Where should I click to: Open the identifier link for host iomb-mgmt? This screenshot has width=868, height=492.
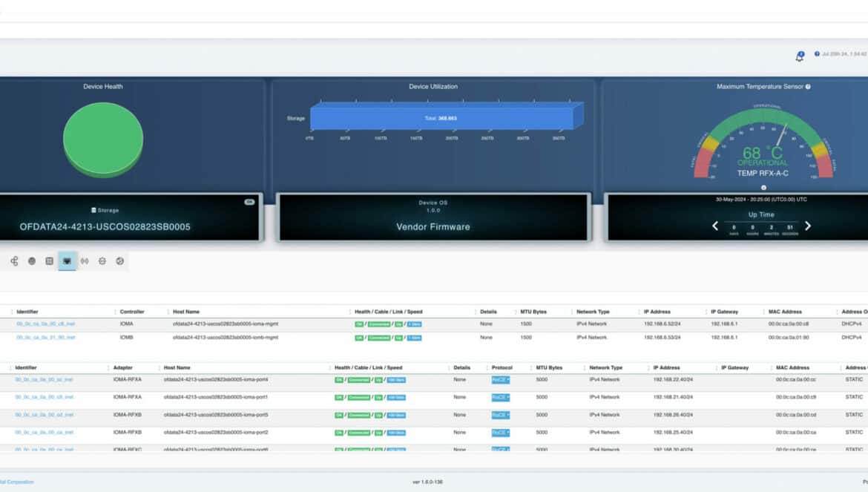coord(45,337)
